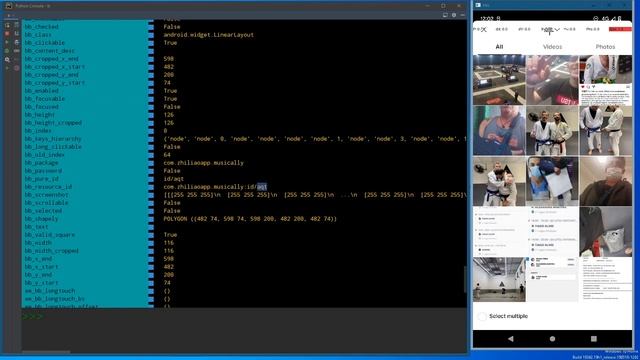Tap Android home circle button
The image size is (640, 360).
552,339
